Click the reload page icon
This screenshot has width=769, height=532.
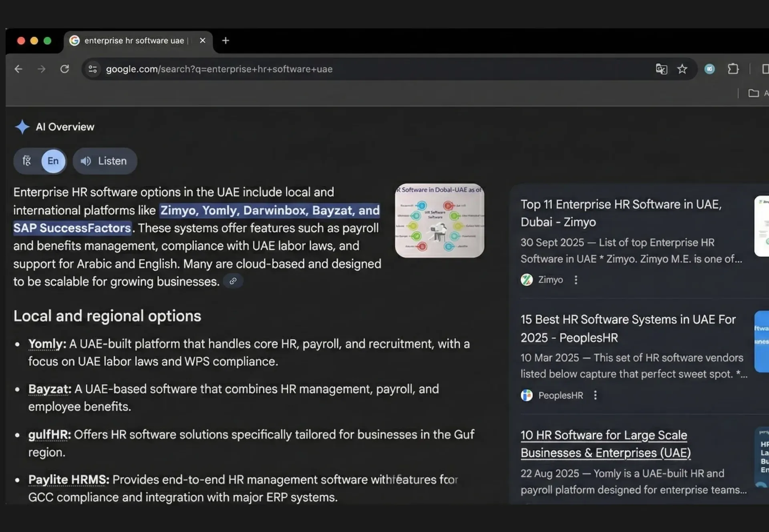coord(64,69)
